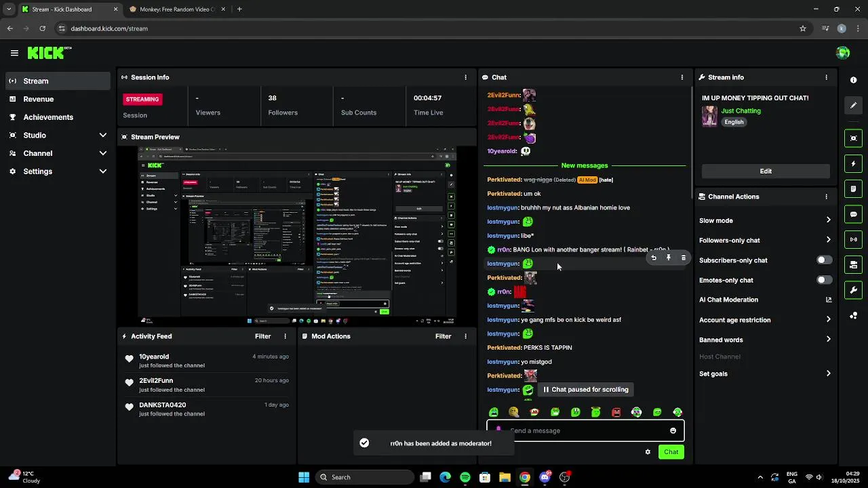Open the profile avatar menu
Viewport: 868px width, 488px height.
pyautogui.click(x=843, y=53)
